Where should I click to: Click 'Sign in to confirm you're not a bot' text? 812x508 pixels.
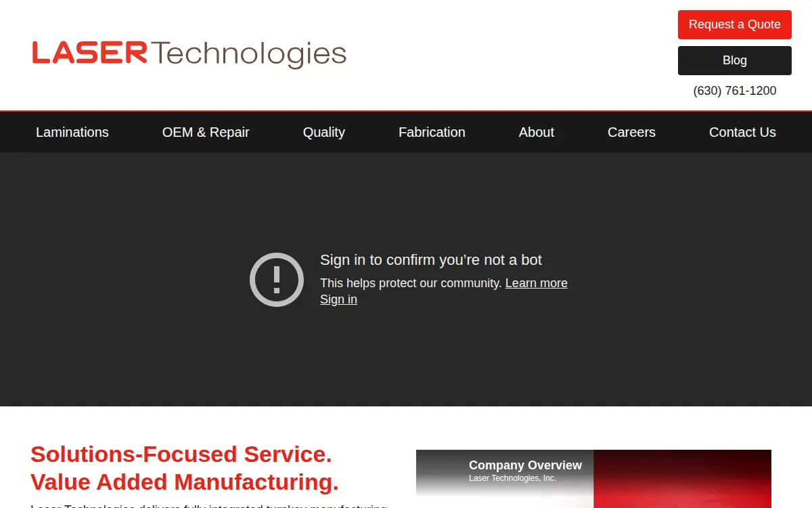coord(431,260)
